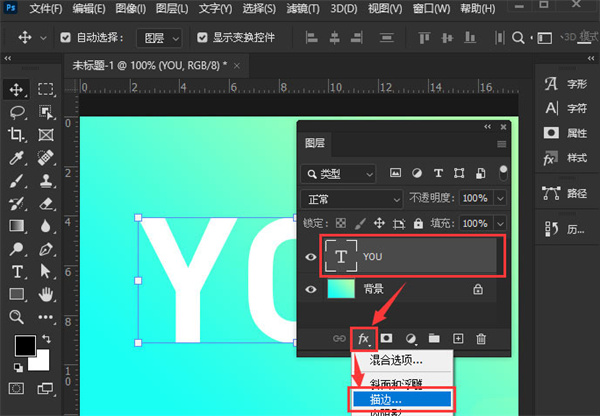Expand the 填充 fill slider arrow
Image resolution: width=600 pixels, height=416 pixels.
point(500,223)
